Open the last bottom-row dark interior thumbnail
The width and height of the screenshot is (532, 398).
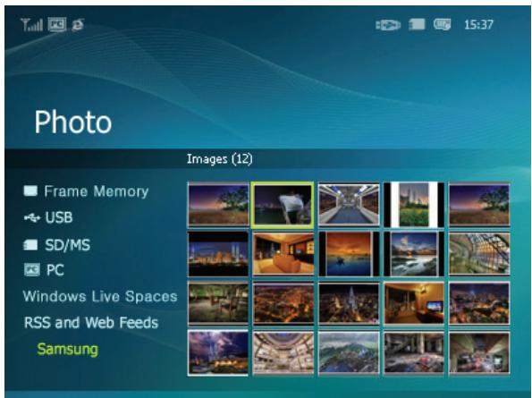(479, 353)
